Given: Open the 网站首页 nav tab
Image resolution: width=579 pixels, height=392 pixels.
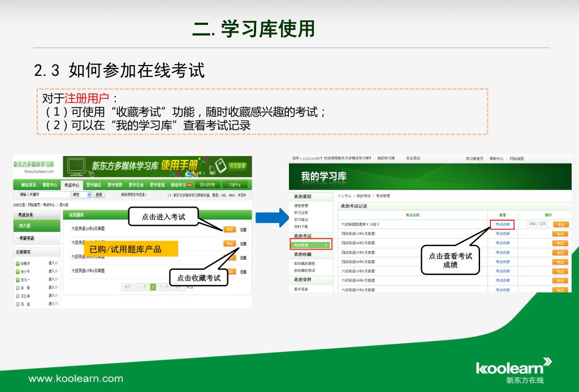Looking at the screenshot, I should point(28,185).
